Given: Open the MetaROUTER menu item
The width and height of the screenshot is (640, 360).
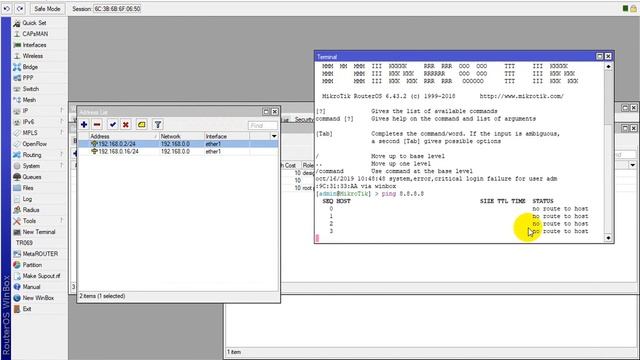Looking at the screenshot, I should pos(40,254).
